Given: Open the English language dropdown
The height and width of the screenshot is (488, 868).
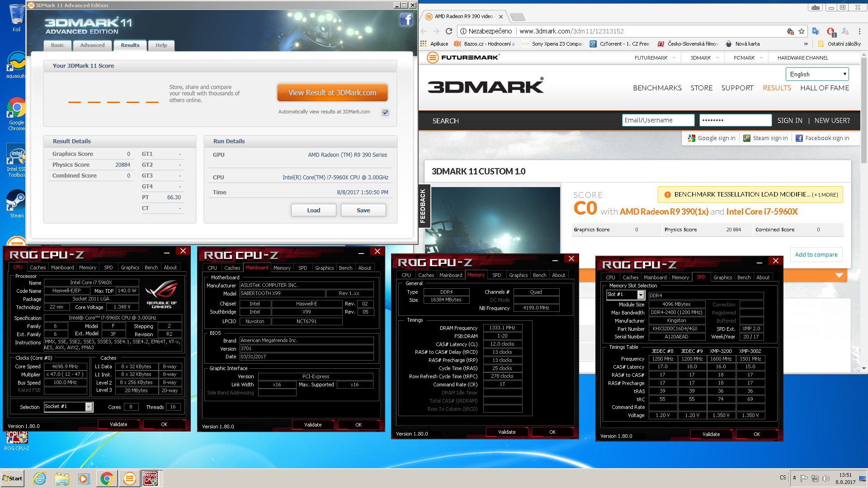Looking at the screenshot, I should (x=817, y=74).
